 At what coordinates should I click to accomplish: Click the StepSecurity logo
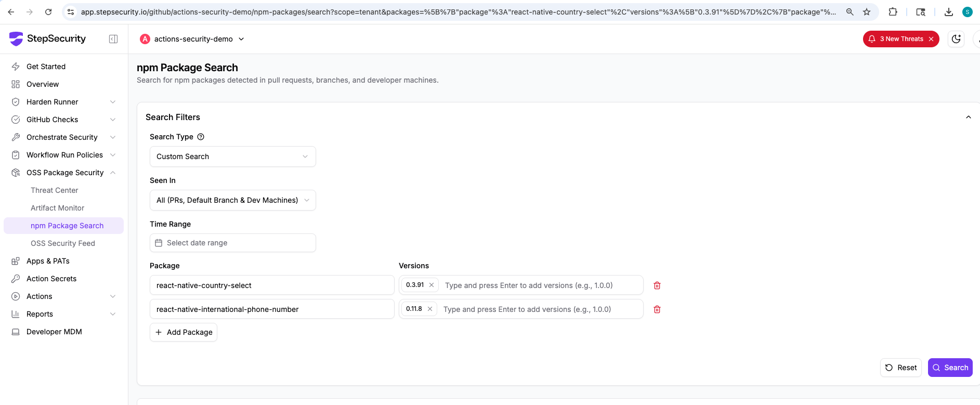47,38
